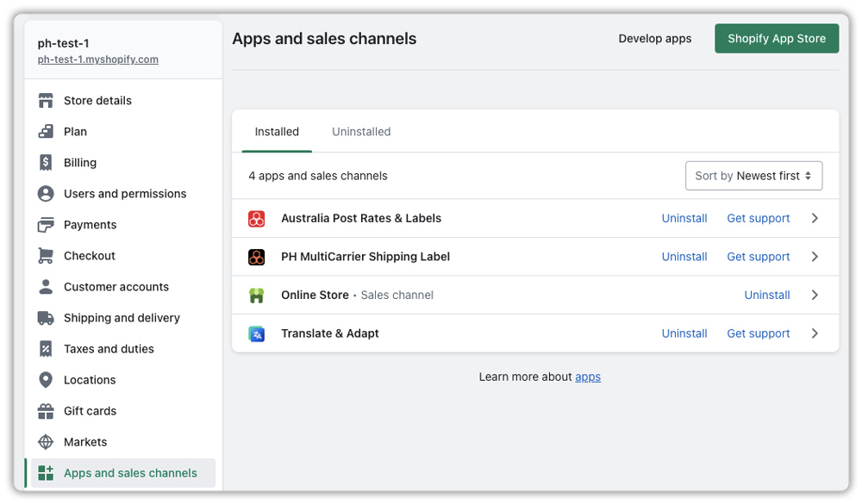
Task: Click the Taxes and duties percent icon
Action: tap(46, 349)
